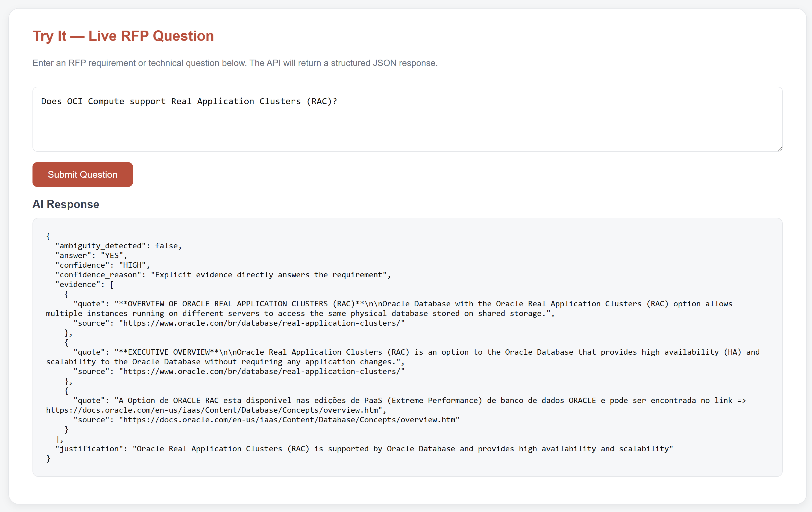
Task: Click the Submit Question button
Action: click(82, 174)
